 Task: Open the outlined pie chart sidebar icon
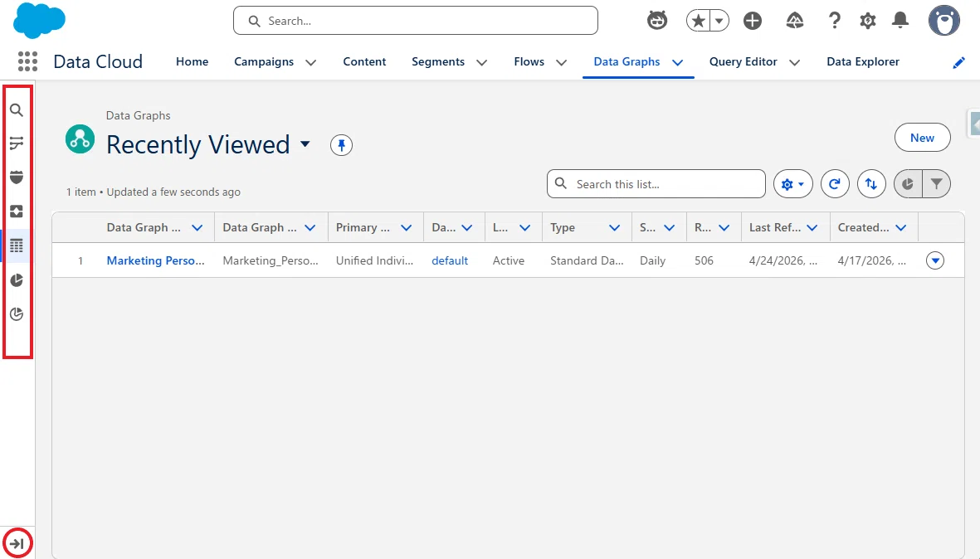(x=17, y=314)
